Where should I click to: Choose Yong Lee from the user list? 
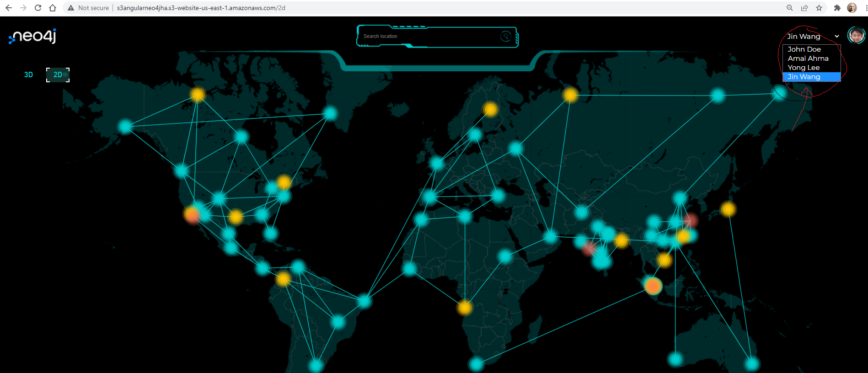tap(811, 68)
